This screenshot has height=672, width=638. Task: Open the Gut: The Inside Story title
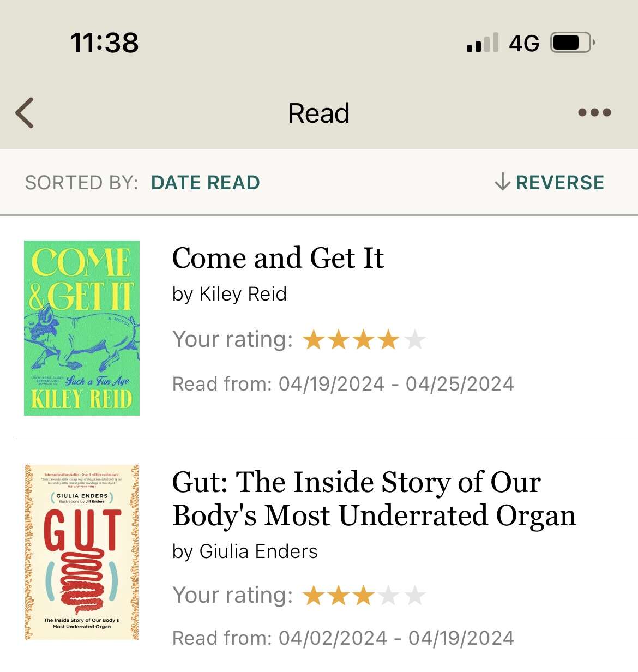tap(374, 499)
